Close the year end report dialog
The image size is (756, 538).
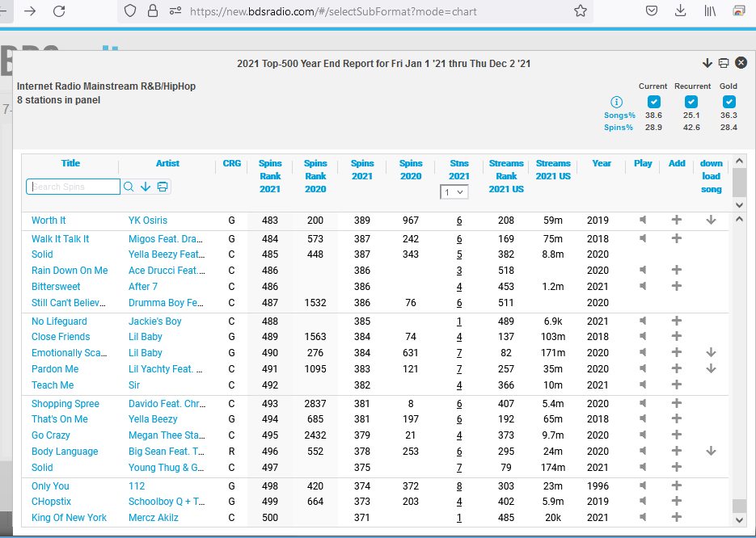pyautogui.click(x=741, y=63)
